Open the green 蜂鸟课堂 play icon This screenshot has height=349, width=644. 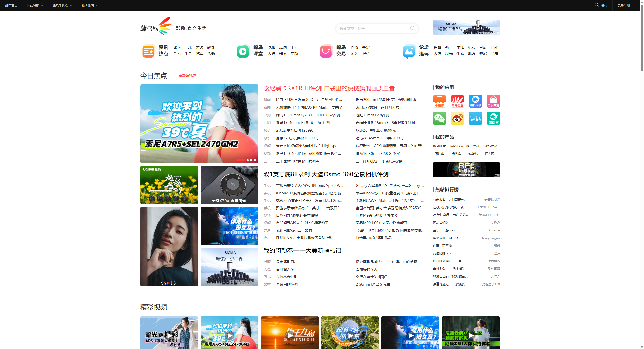pyautogui.click(x=243, y=51)
